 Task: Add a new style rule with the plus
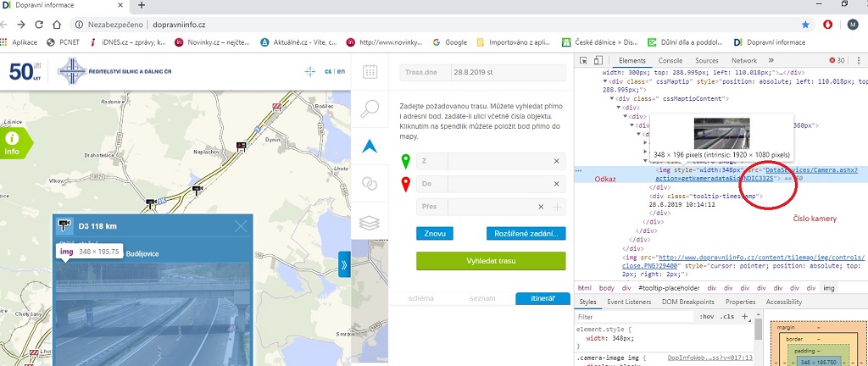pos(744,316)
